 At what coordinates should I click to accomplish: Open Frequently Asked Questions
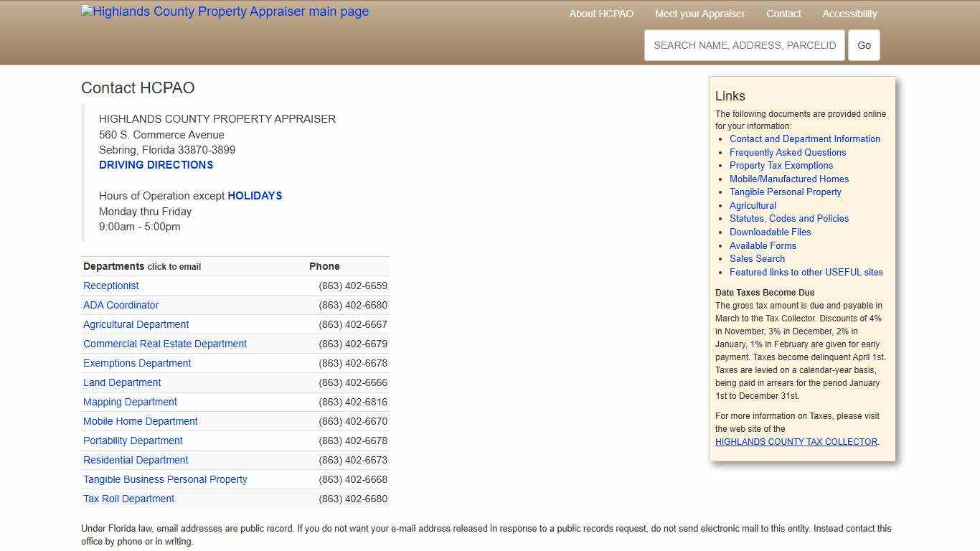coord(788,152)
